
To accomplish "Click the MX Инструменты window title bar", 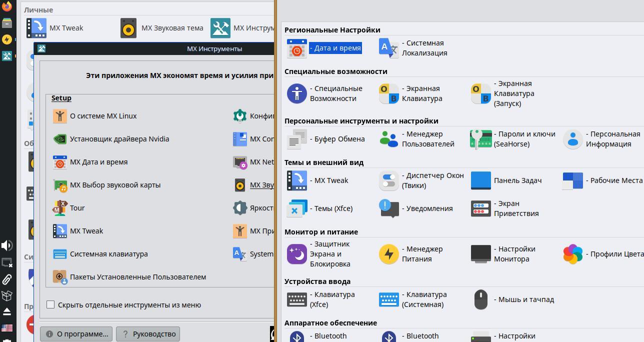I will click(155, 48).
